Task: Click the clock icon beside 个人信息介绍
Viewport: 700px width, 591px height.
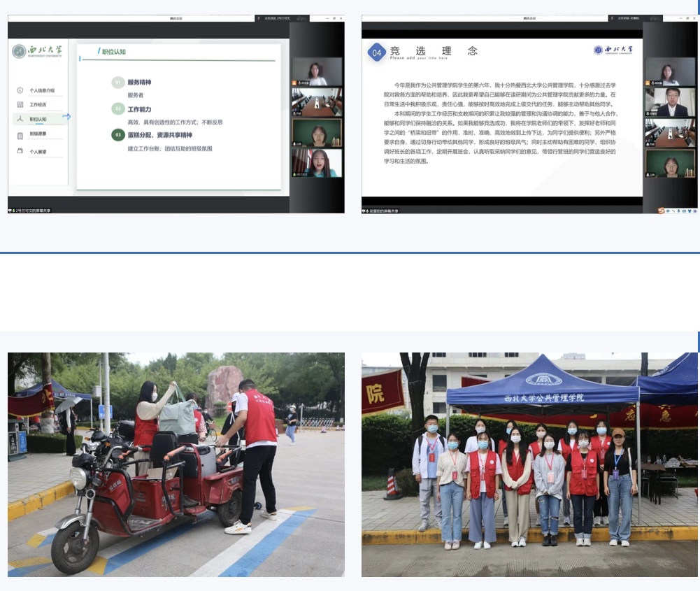Action: 20,90
